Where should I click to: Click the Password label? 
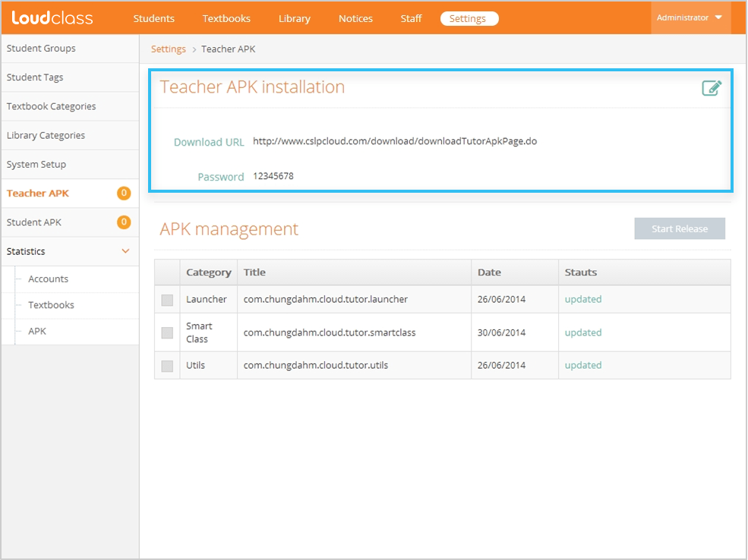(x=221, y=177)
